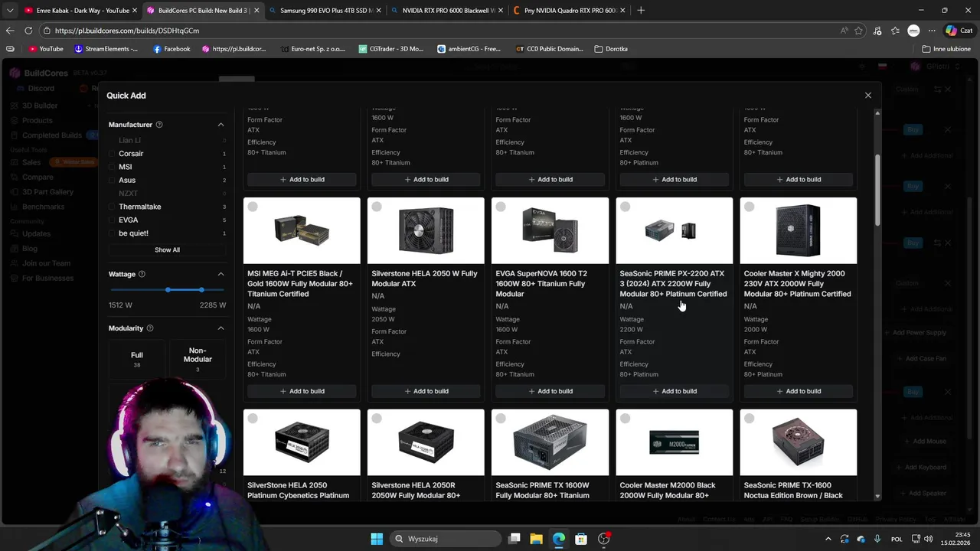Open Microsoft Store from the taskbar
Screen dimensions: 980x551
point(581,539)
